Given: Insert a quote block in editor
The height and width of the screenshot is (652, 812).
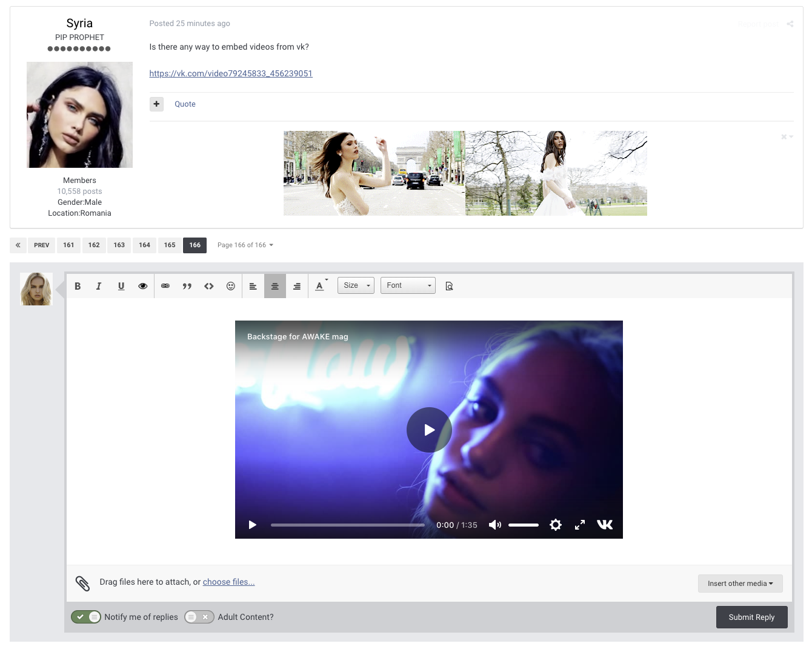Looking at the screenshot, I should (x=187, y=286).
